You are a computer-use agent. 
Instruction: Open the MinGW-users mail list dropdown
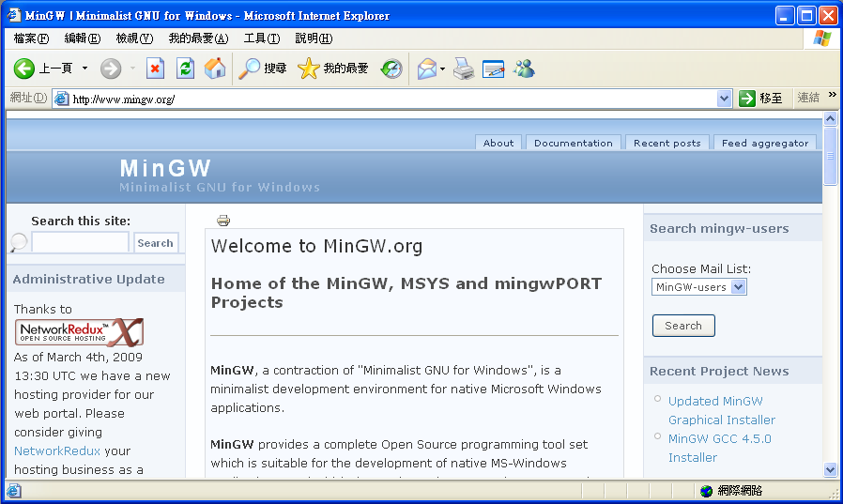tap(699, 287)
